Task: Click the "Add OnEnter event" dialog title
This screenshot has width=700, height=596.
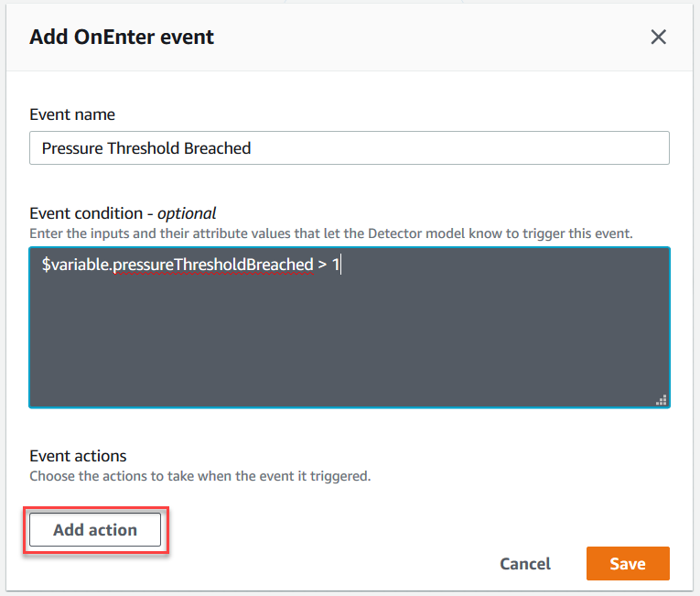Action: [x=122, y=38]
